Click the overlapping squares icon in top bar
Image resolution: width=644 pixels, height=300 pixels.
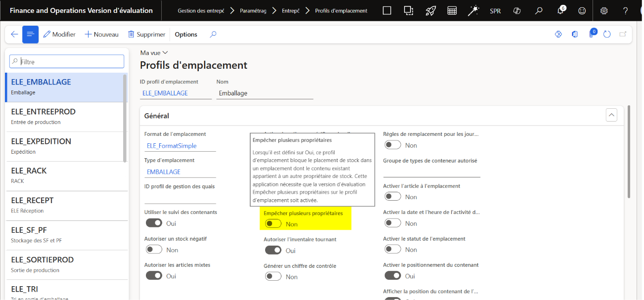click(409, 11)
